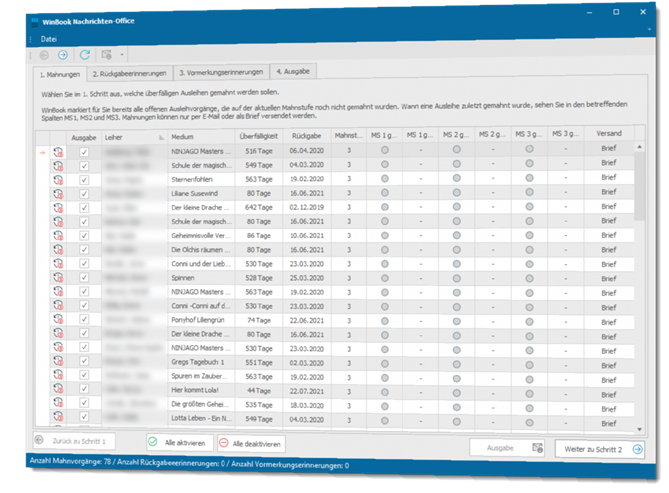Click the Brief cell in Spinnen row
Viewport: 669px width, 493px height.
pos(609,279)
